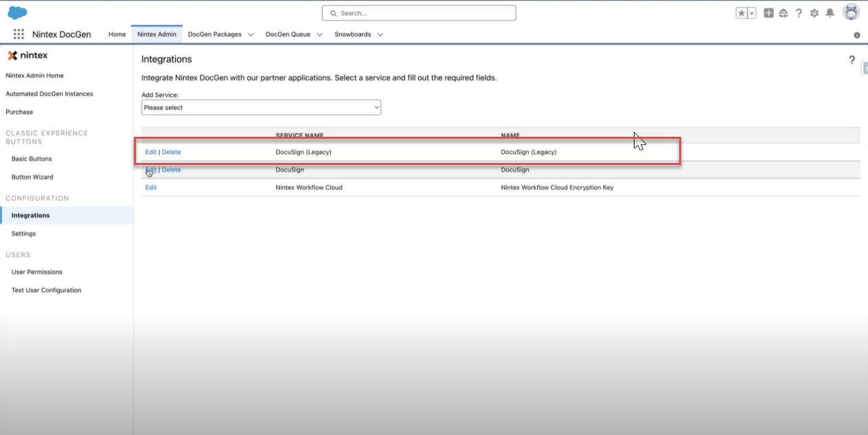Open the Setup gear icon
This screenshot has height=435, width=868.
click(814, 13)
